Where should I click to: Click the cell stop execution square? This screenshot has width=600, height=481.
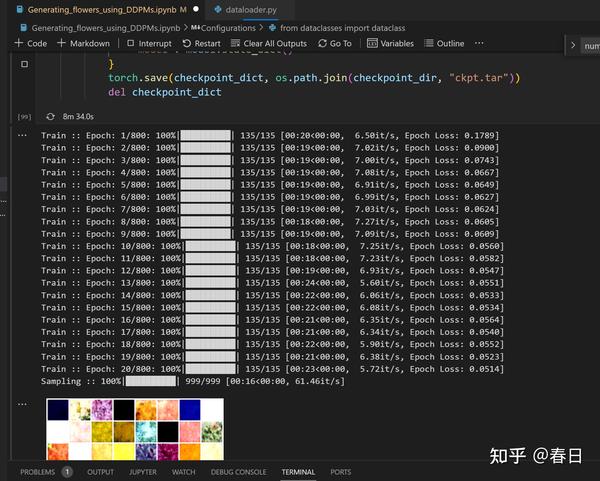[24, 64]
